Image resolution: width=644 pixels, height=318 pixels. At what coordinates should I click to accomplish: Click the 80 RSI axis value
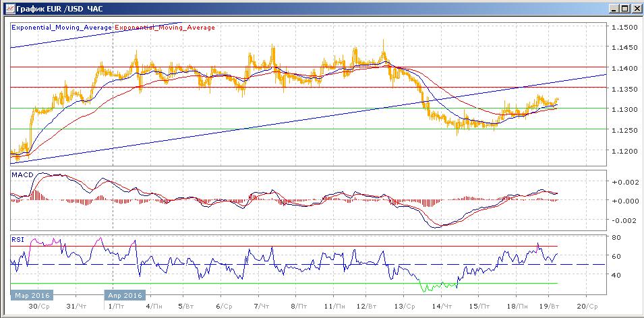tap(615, 237)
